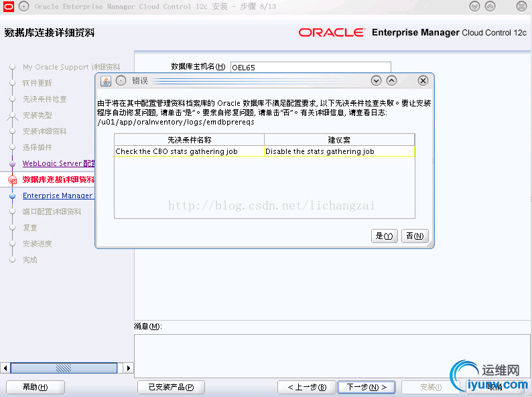
Task: Minimize the main installer window
Action: click(x=474, y=7)
